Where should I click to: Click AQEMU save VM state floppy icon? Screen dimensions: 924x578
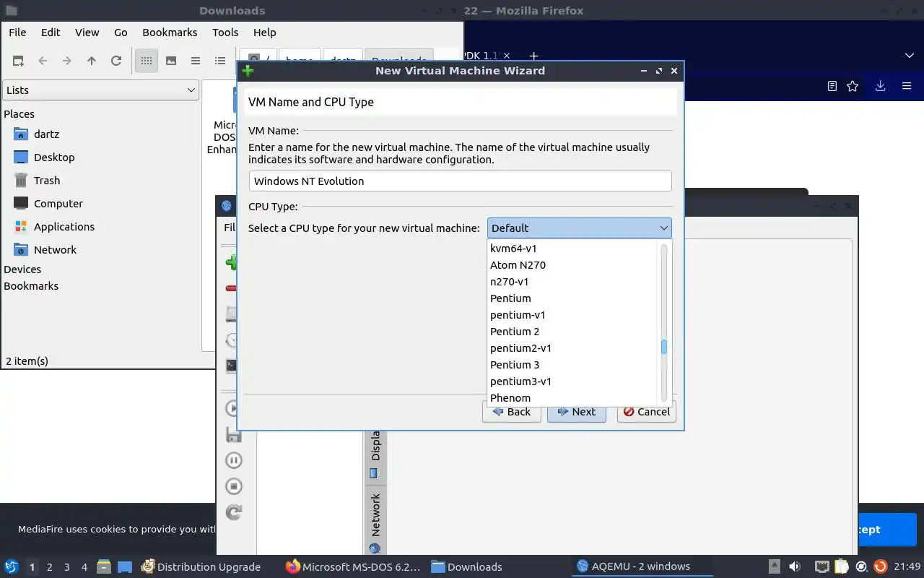[x=234, y=434]
